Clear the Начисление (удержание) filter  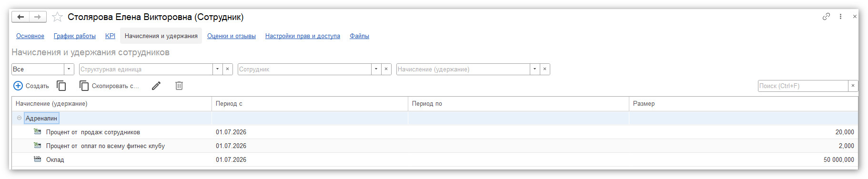[545, 70]
